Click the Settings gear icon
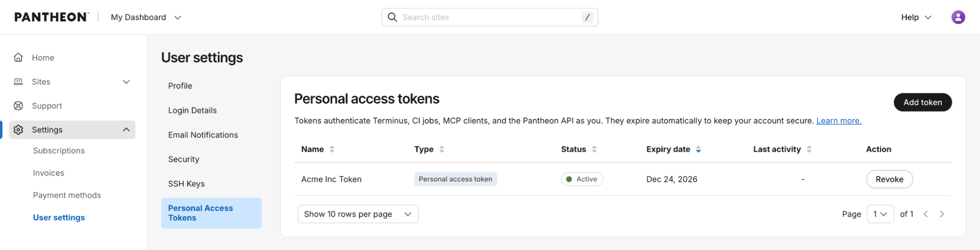 coord(18,130)
